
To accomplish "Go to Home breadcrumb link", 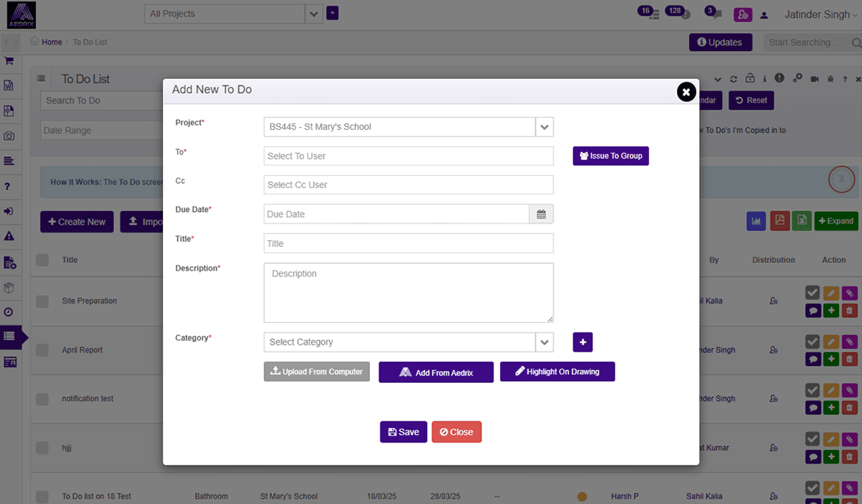I will click(x=52, y=42).
